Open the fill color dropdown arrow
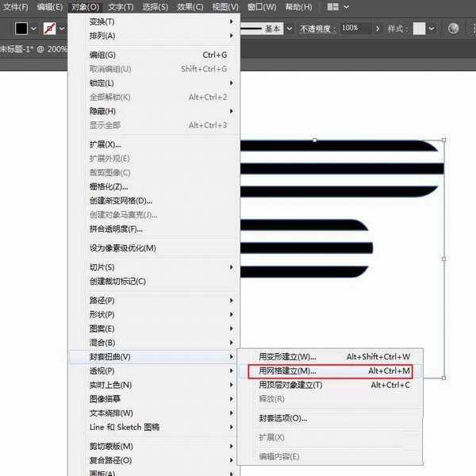 tap(34, 29)
